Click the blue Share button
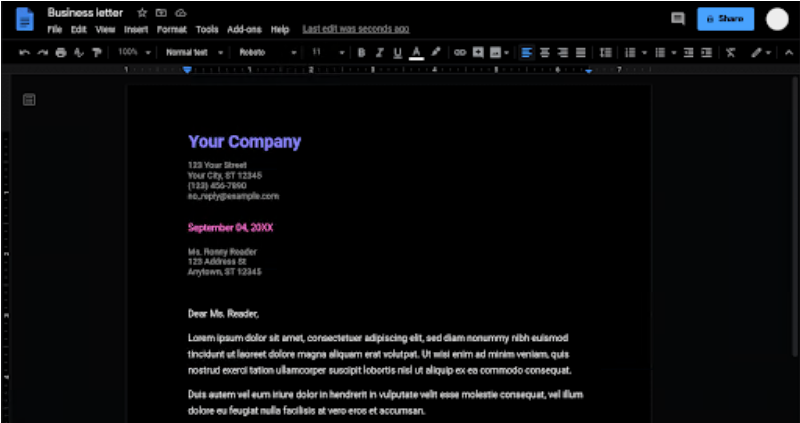Screen dimensions: 800x423 [725, 18]
